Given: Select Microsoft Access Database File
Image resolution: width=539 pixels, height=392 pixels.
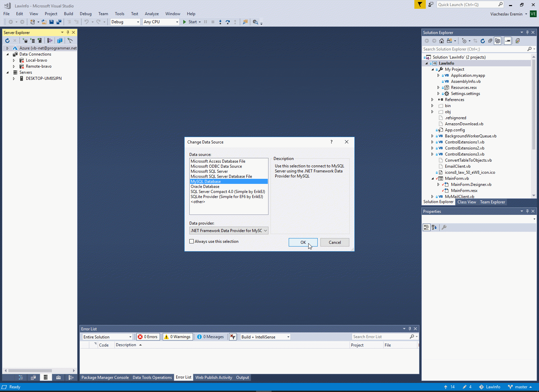Looking at the screenshot, I should click(x=229, y=161).
